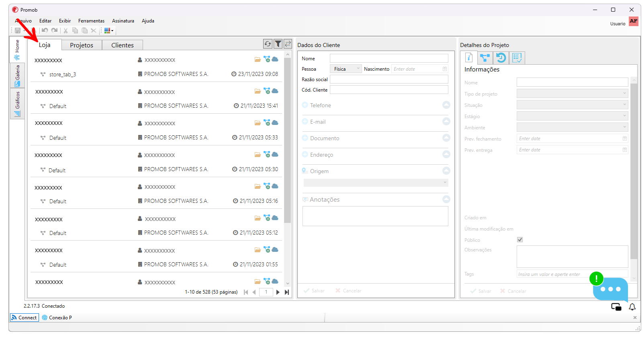This screenshot has width=644, height=337.
Task: Click Salvar in Dados do Cliente
Action: [x=314, y=291]
